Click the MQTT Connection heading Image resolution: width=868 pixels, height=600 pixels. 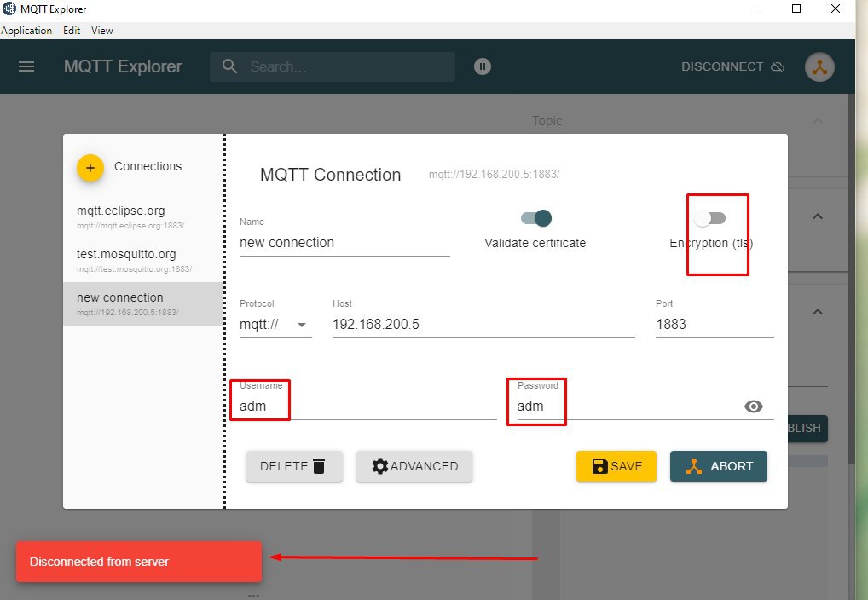[x=331, y=175]
